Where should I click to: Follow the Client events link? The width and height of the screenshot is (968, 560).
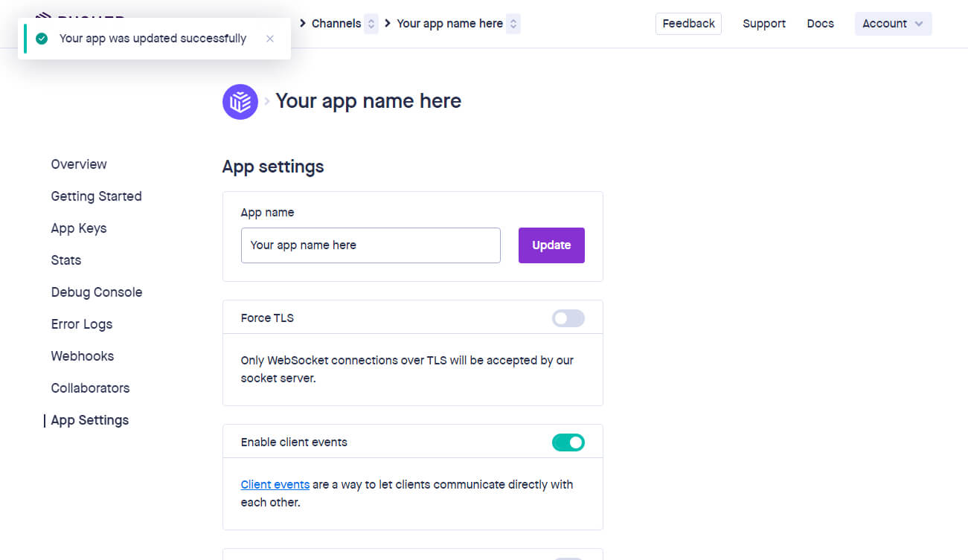[275, 485]
